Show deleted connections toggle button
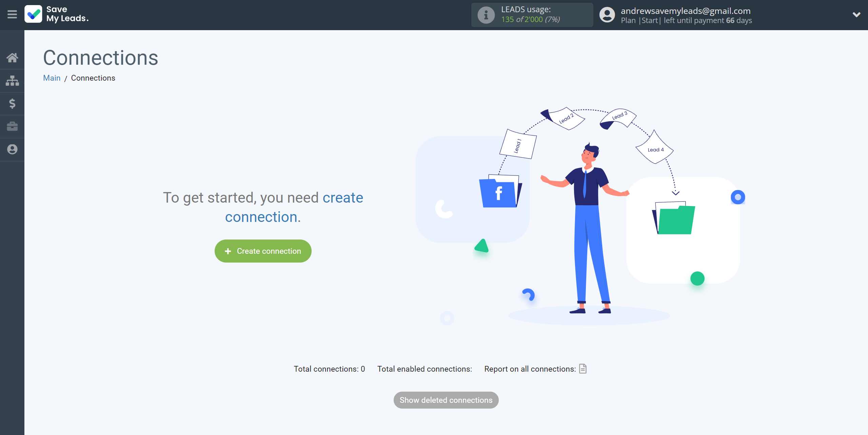This screenshot has width=868, height=435. (446, 400)
